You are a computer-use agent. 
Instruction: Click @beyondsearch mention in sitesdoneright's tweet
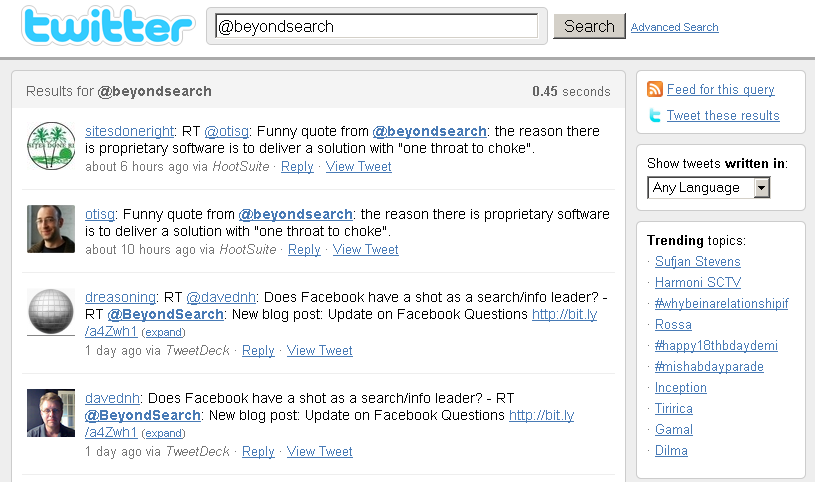point(429,131)
